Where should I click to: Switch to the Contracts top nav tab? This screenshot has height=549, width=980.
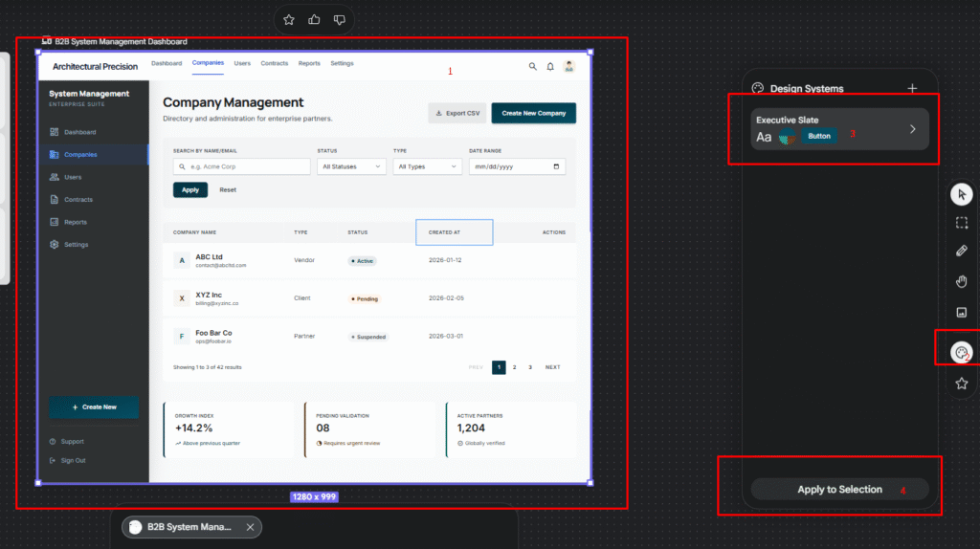tap(275, 63)
